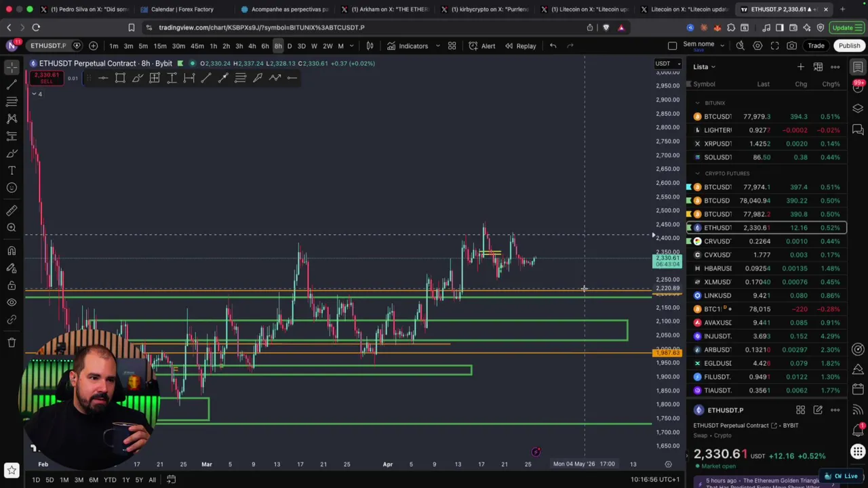Select the Text annotation tool
Screen dimensions: 868x488
pyautogui.click(x=12, y=170)
